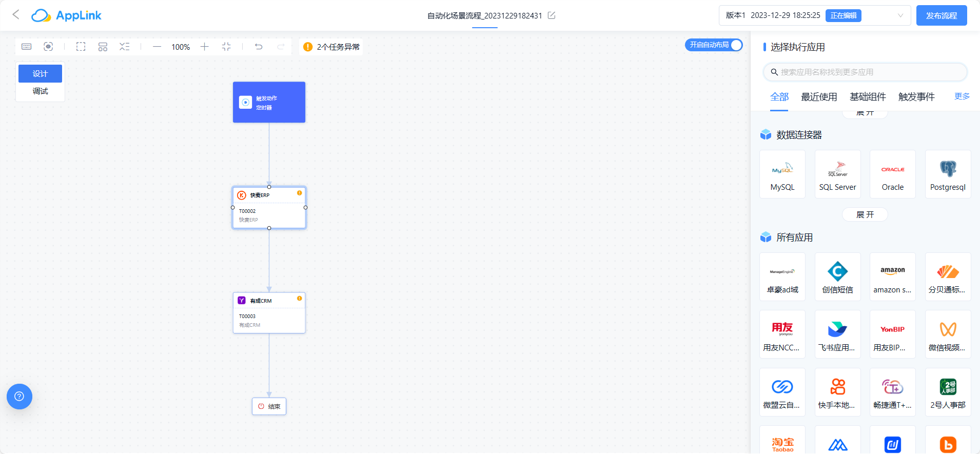980x454 pixels.
Task: Toggle the 开启自动布局 switch
Action: (714, 45)
